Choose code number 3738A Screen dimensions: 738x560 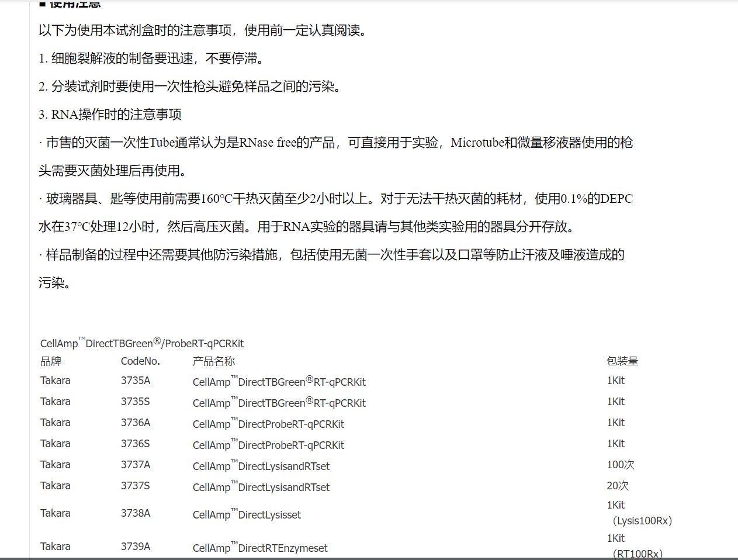tap(136, 513)
